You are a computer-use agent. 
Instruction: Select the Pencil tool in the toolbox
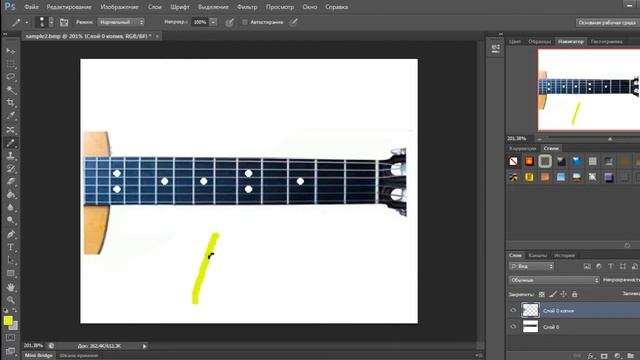(x=11, y=143)
